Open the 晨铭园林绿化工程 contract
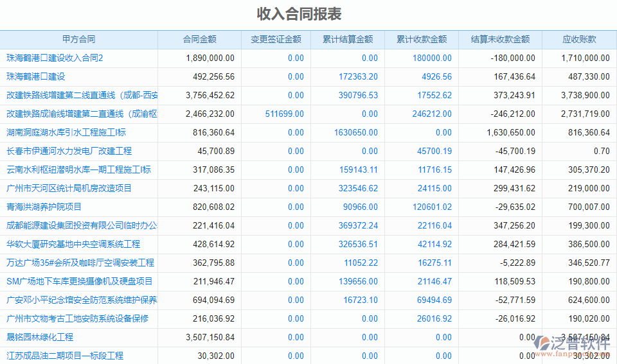 point(40,337)
